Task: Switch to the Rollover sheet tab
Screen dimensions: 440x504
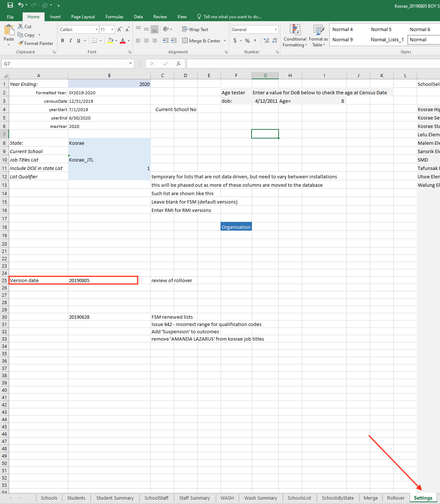Action: coord(395,498)
